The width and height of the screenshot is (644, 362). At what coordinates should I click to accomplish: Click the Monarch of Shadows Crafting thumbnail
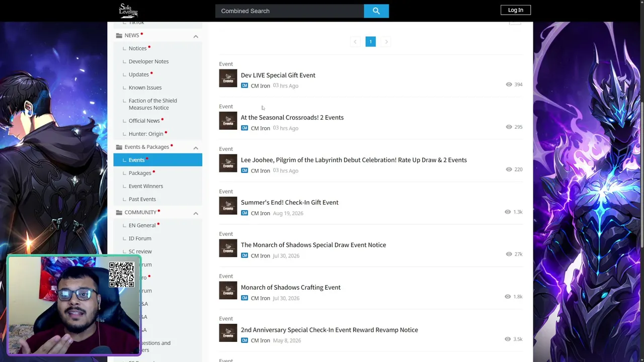point(228,291)
